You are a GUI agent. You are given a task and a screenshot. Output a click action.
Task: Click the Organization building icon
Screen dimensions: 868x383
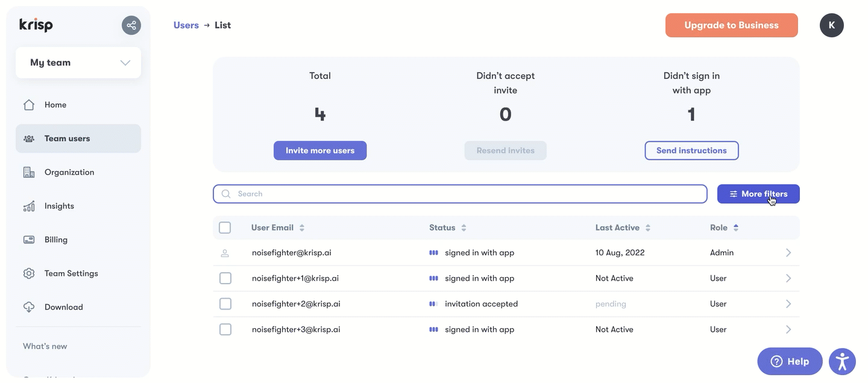[x=29, y=172]
